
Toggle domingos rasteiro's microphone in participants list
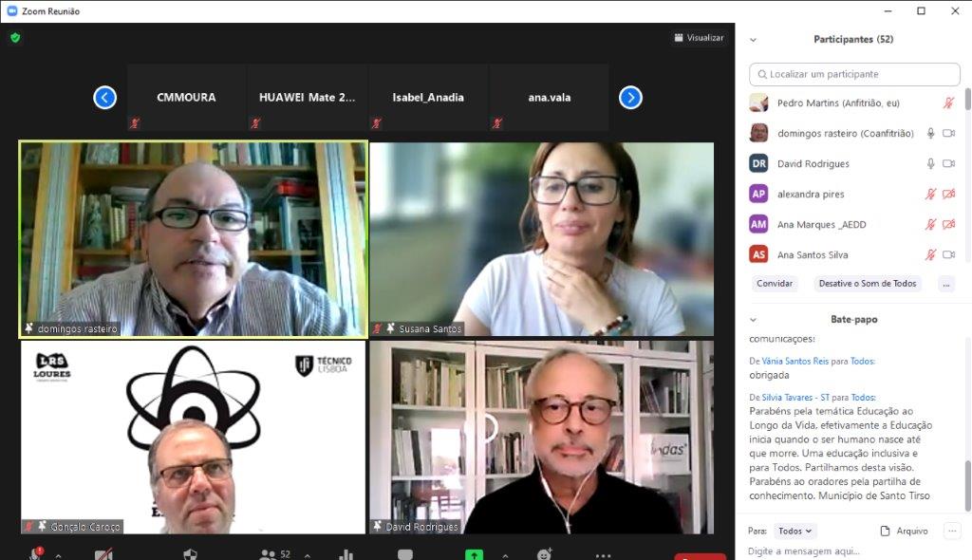click(x=931, y=134)
